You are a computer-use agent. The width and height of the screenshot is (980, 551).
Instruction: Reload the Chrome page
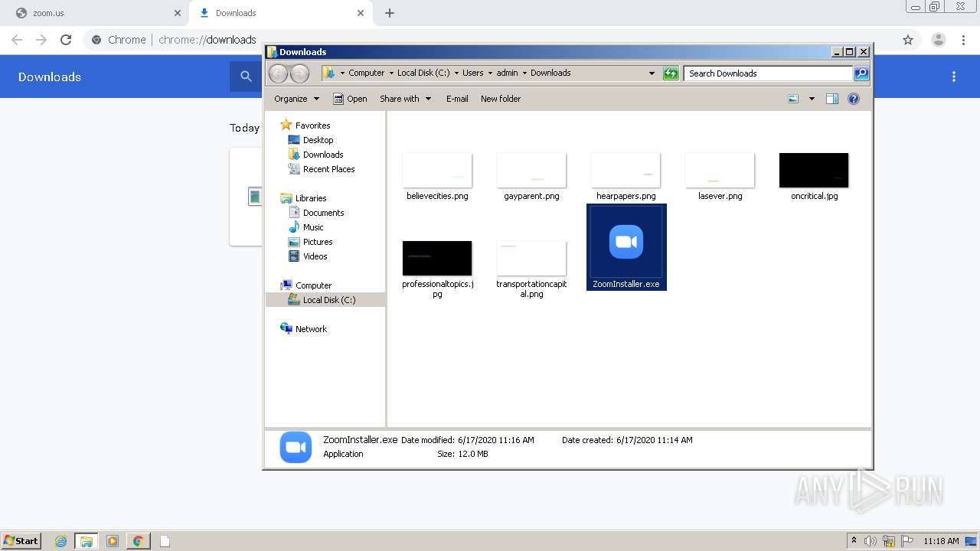coord(66,40)
